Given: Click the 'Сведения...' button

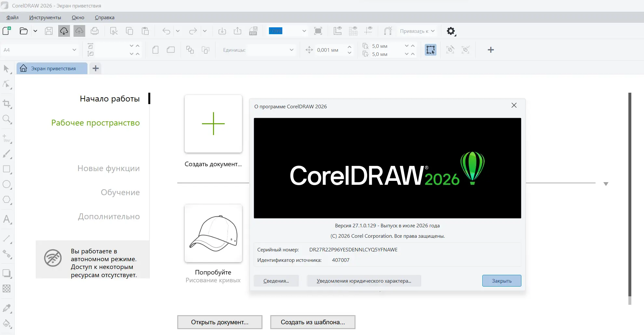Looking at the screenshot, I should click(276, 281).
